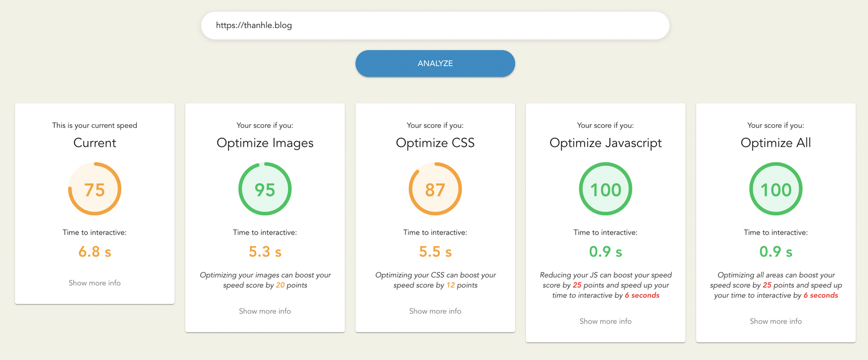Expand Show more info under Current
The height and width of the screenshot is (360, 868).
95,283
